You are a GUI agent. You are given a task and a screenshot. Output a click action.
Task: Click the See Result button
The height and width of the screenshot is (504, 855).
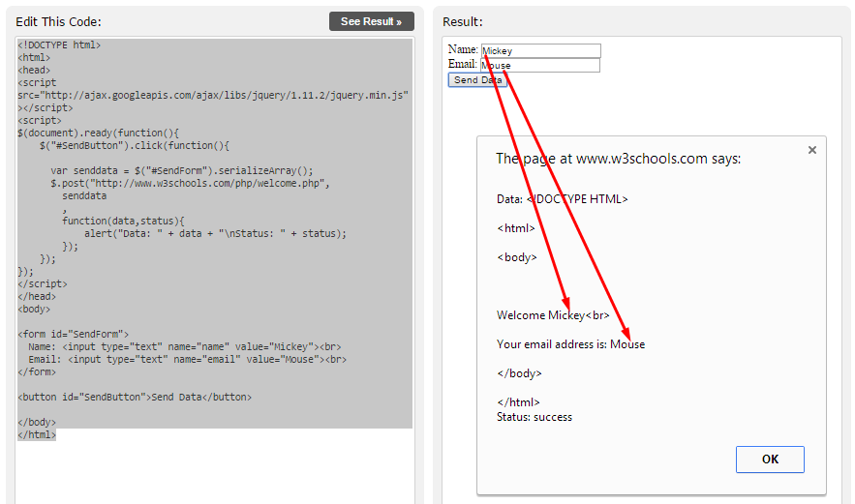coord(371,22)
